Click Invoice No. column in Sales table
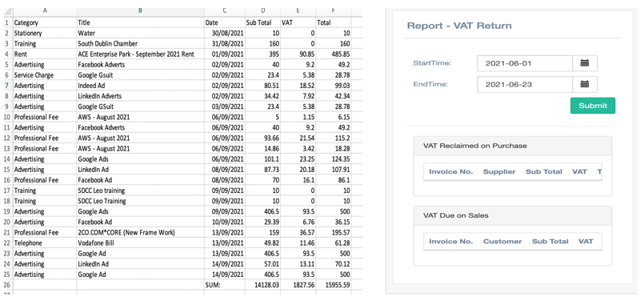 point(451,242)
